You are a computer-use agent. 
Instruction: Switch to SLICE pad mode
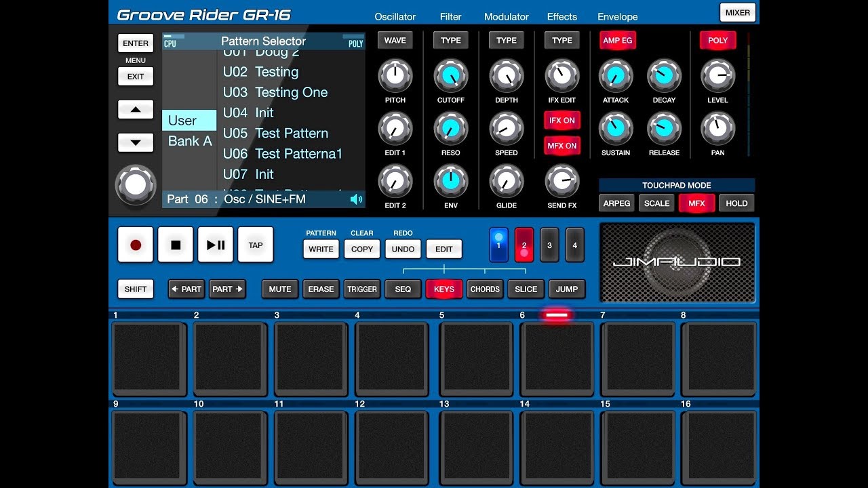coord(526,289)
